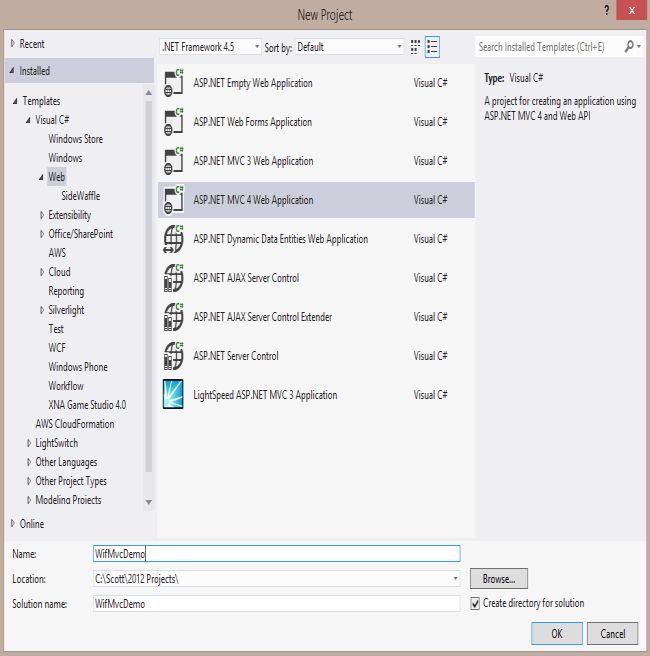The image size is (650, 656).
Task: Select ASP.NET Server Control template name
Action: (236, 356)
